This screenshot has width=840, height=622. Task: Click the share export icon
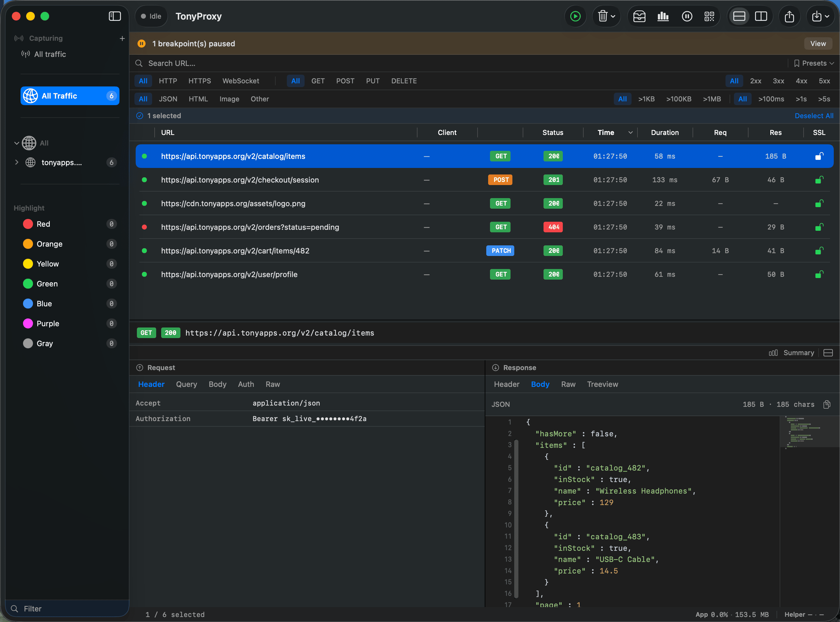[789, 16]
